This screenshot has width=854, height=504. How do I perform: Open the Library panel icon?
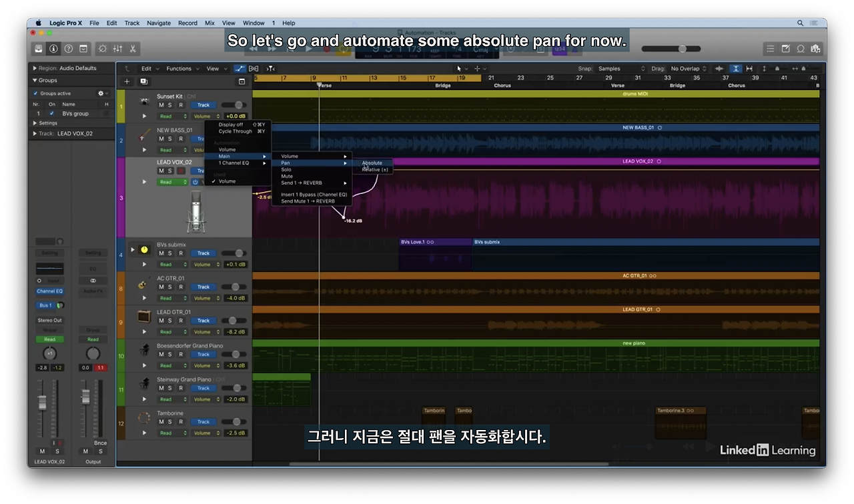click(x=39, y=49)
